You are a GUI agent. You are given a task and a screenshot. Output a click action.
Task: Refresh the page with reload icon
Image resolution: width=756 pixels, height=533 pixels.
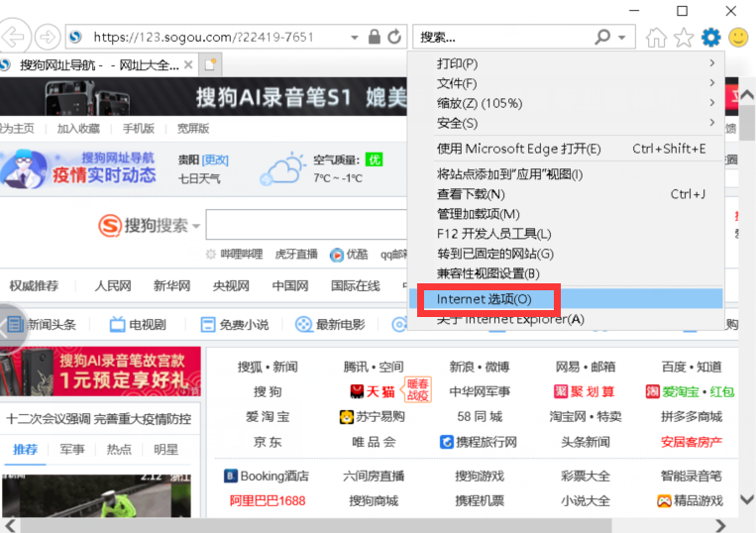[394, 37]
